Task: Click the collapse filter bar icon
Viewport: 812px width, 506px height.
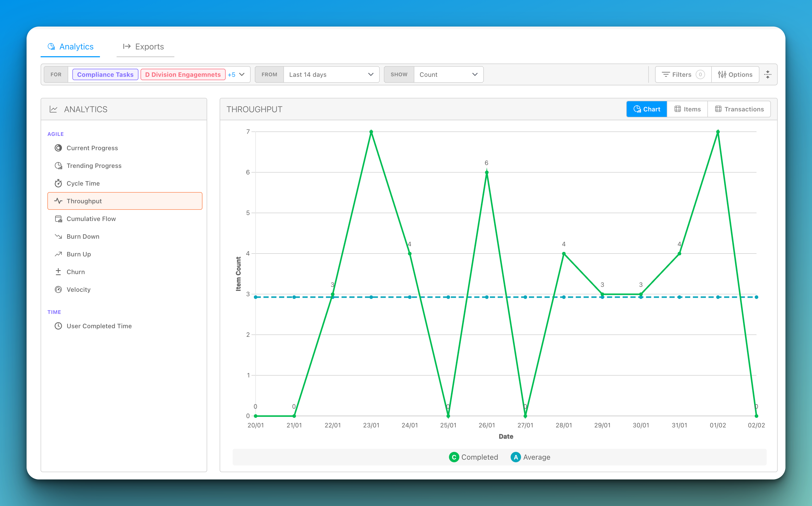Action: pos(768,75)
